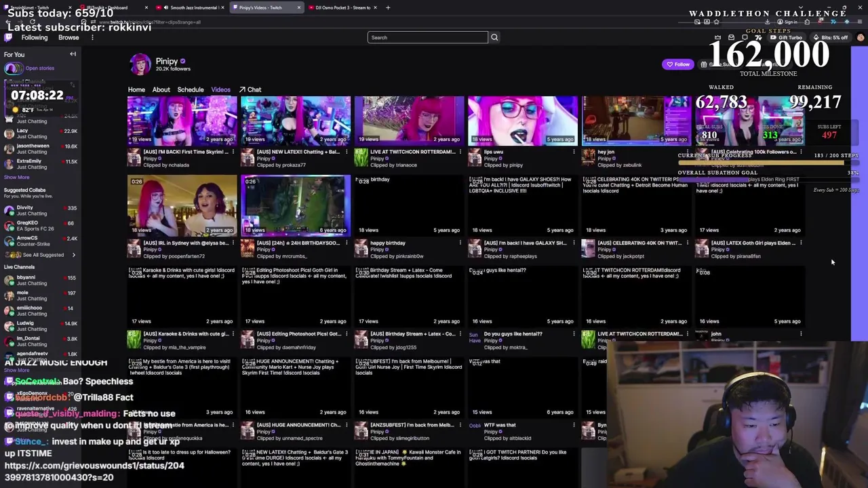Click the Gift Turbo button
This screenshot has height=488, width=868.
click(786, 37)
